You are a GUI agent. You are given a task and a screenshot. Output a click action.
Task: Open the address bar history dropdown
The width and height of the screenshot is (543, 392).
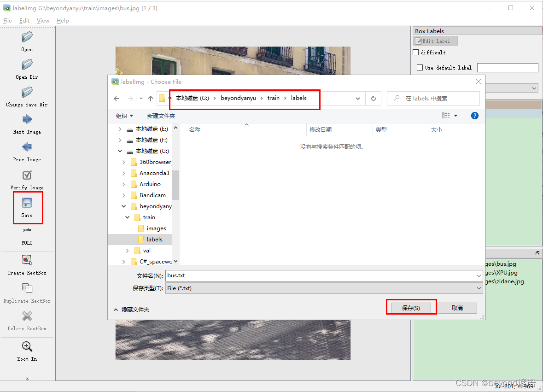tap(358, 99)
